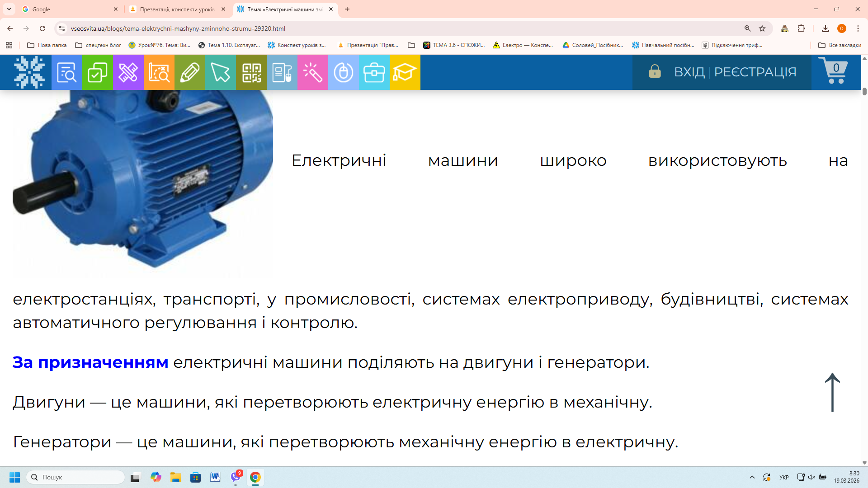This screenshot has height=488, width=868.
Task: Click the Vseosvita snowflake logo
Action: click(x=29, y=72)
